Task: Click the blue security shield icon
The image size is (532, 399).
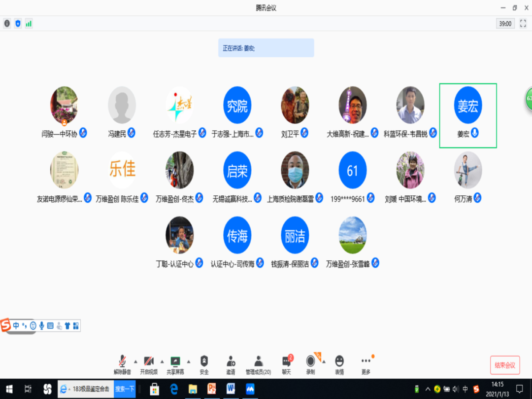Action: [18, 24]
